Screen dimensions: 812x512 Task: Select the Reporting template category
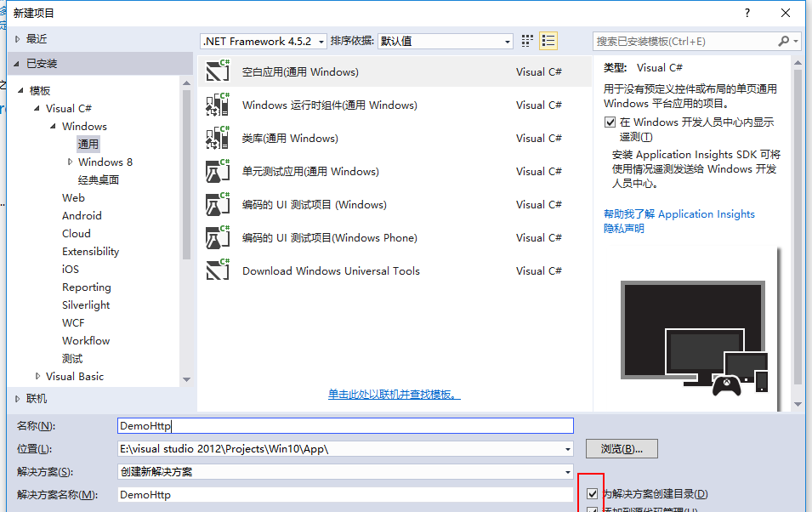coord(87,287)
